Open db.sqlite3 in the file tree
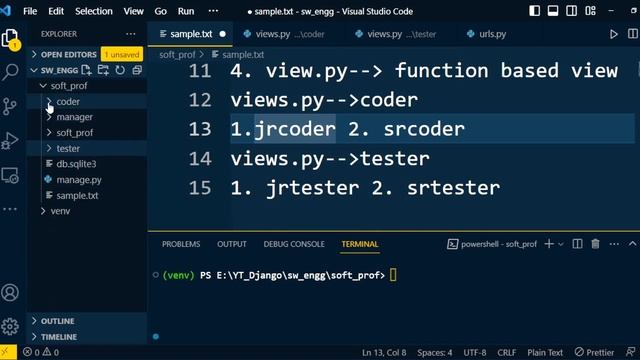640x360 pixels. coord(76,164)
